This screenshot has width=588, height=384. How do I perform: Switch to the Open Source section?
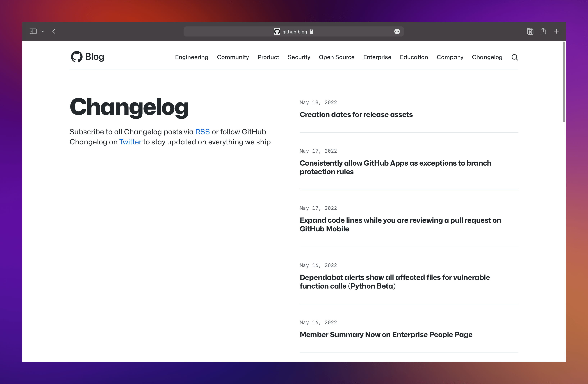336,57
